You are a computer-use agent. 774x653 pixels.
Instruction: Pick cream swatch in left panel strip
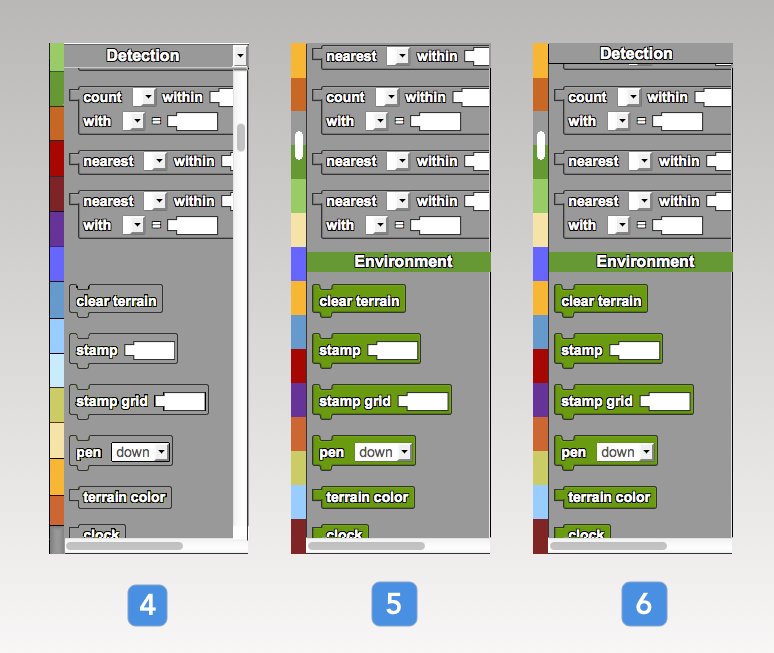(x=57, y=441)
